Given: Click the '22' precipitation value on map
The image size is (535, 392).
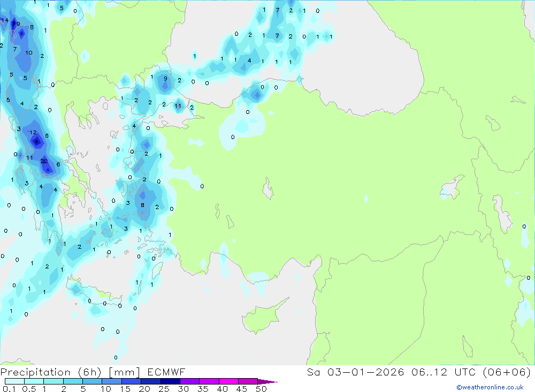Looking at the screenshot, I should pyautogui.click(x=44, y=161).
